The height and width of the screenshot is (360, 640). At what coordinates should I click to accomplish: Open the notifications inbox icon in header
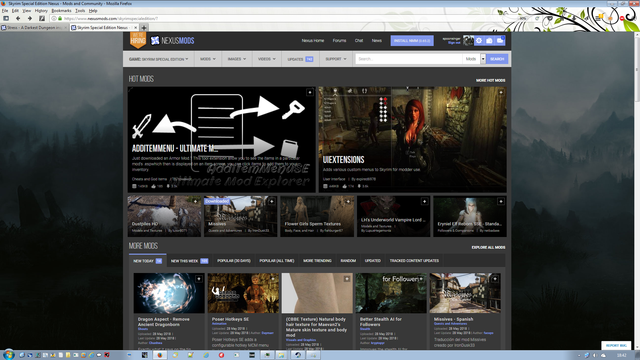pos(500,40)
